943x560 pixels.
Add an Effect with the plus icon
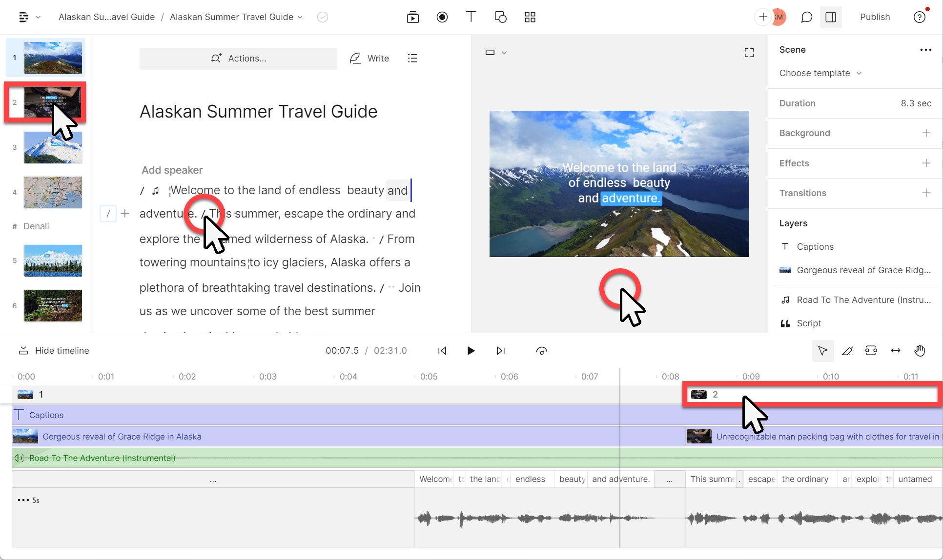[926, 163]
